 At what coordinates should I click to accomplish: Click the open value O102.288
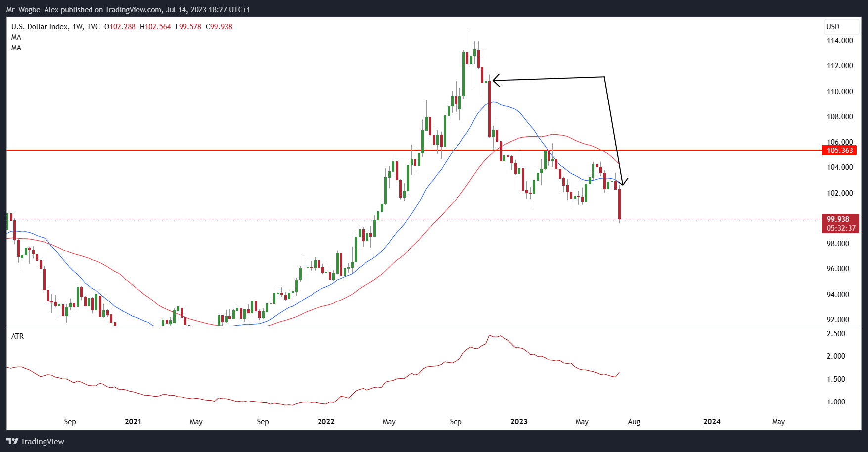(x=120, y=27)
